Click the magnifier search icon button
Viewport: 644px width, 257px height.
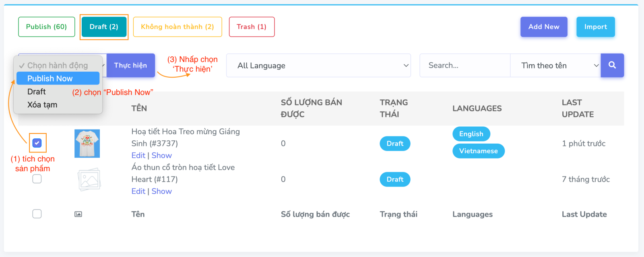612,65
